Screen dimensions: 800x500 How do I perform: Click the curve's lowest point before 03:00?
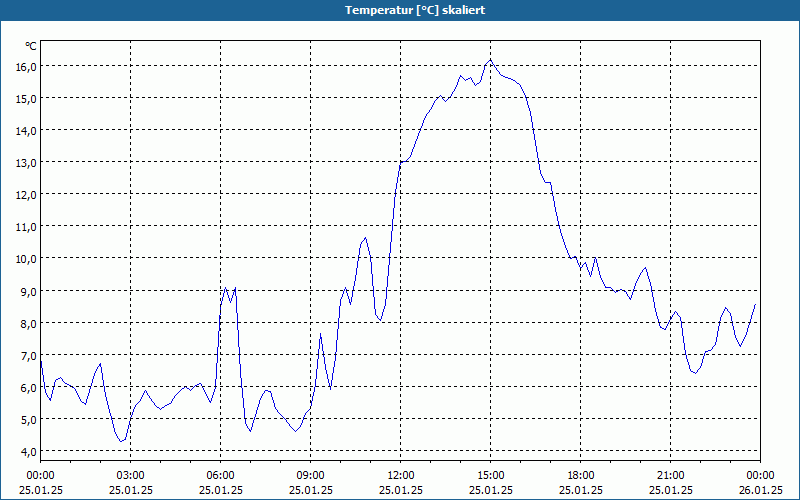(121, 441)
